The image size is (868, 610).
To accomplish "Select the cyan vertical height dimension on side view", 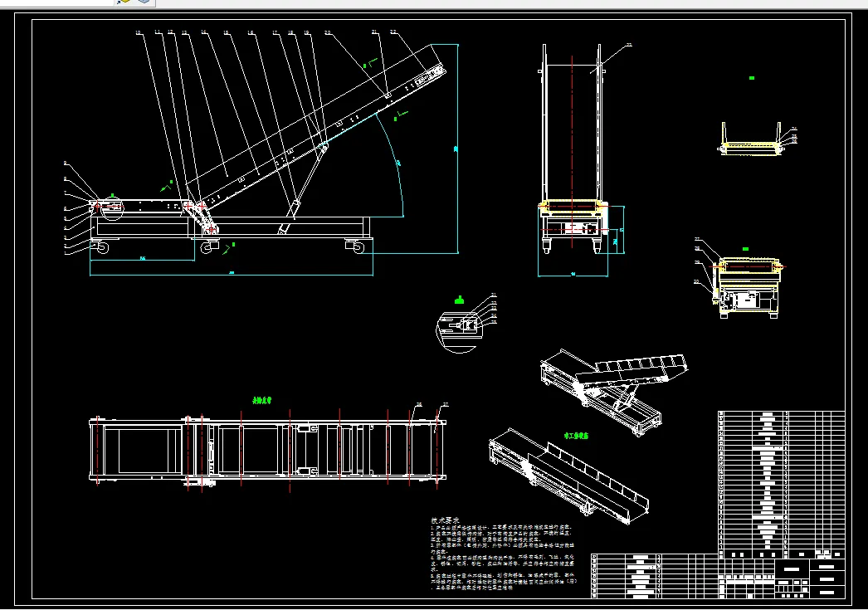I will [456, 149].
